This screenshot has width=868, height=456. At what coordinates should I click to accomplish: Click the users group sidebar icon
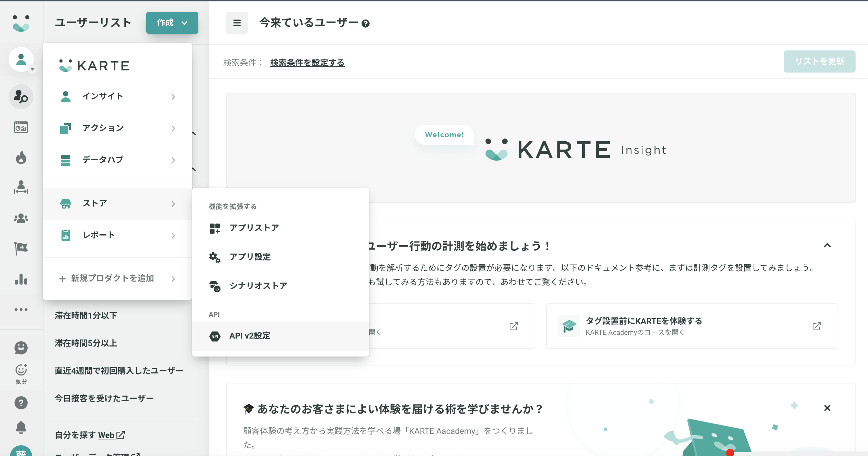coord(21,218)
